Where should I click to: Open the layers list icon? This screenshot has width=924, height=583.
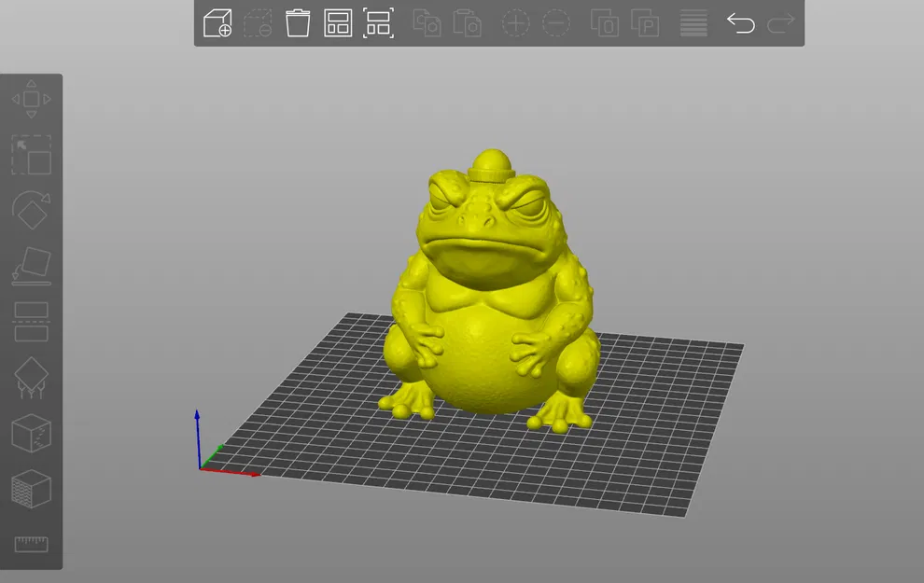pos(693,23)
